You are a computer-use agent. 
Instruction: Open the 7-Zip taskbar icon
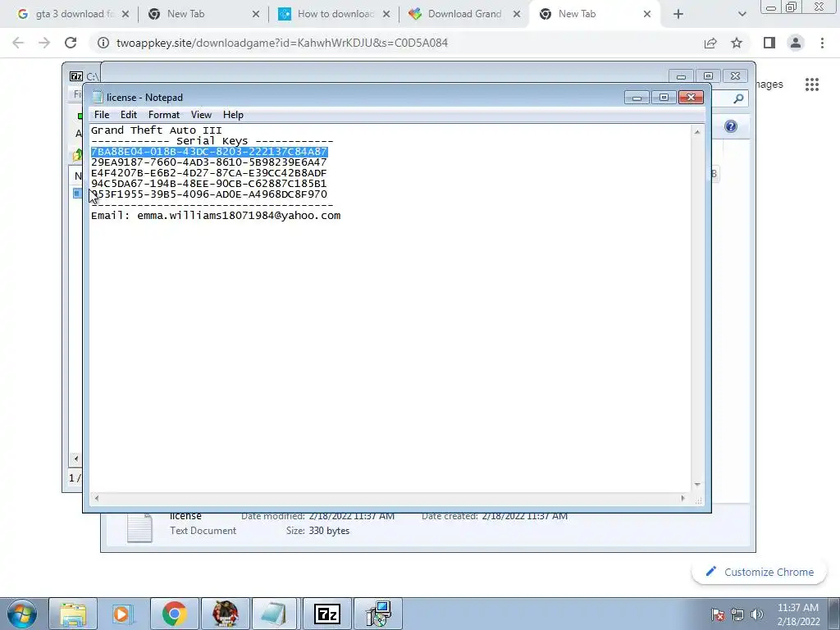point(326,614)
